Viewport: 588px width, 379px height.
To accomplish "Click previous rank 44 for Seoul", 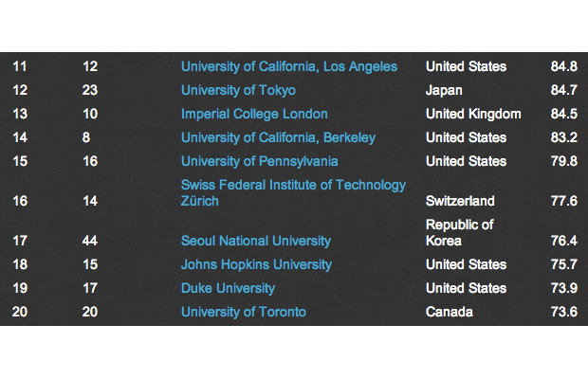I will (90, 241).
